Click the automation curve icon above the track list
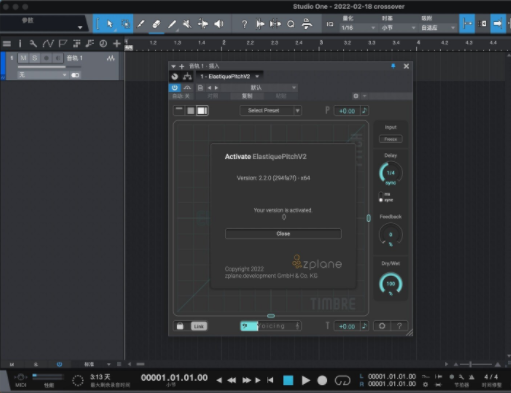The width and height of the screenshot is (511, 393). coord(48,43)
